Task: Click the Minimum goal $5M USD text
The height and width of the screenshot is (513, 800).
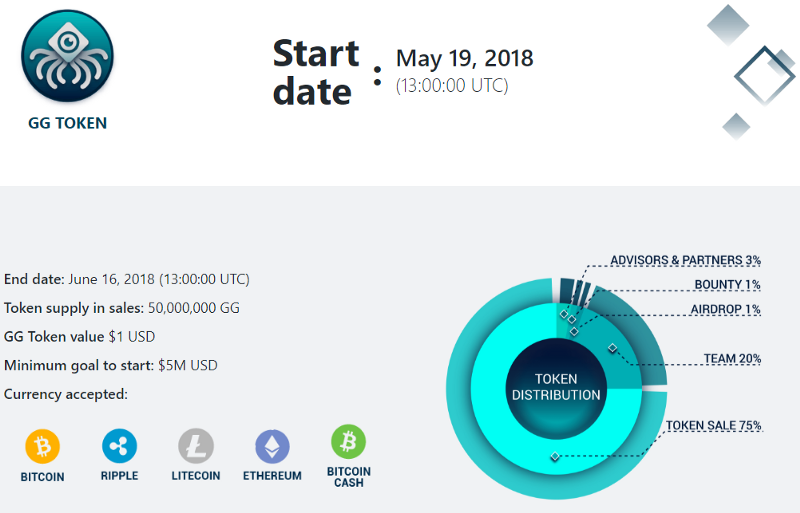Action: (x=111, y=366)
